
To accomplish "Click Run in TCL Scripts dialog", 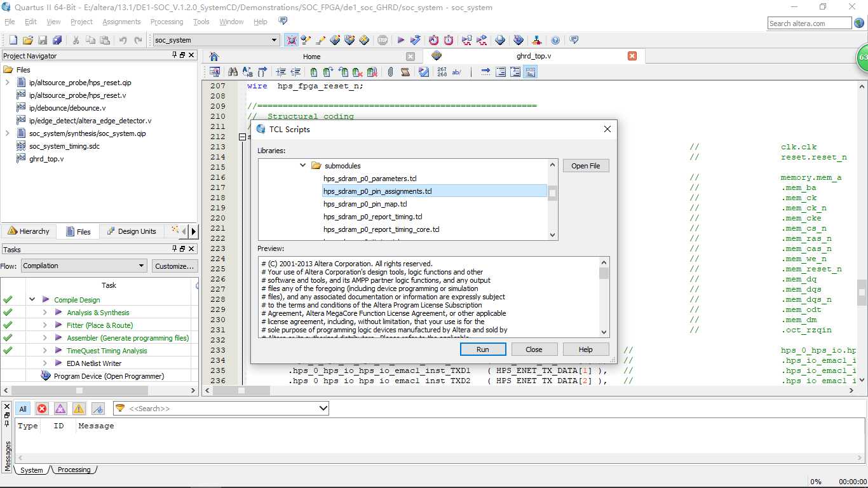I will point(483,349).
